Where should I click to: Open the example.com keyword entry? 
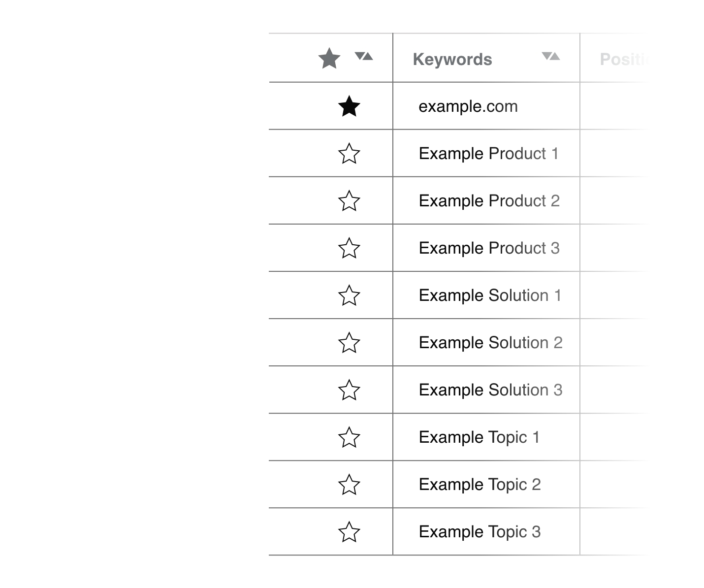[468, 106]
